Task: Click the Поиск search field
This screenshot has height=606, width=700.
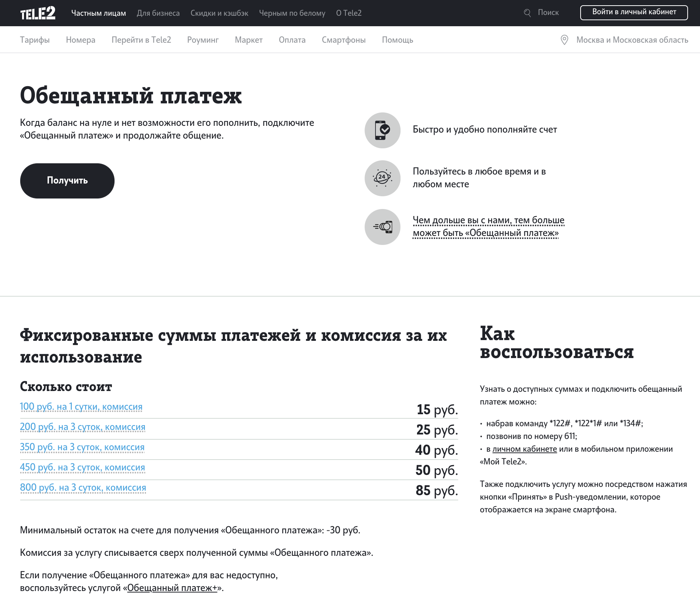Action: point(548,13)
